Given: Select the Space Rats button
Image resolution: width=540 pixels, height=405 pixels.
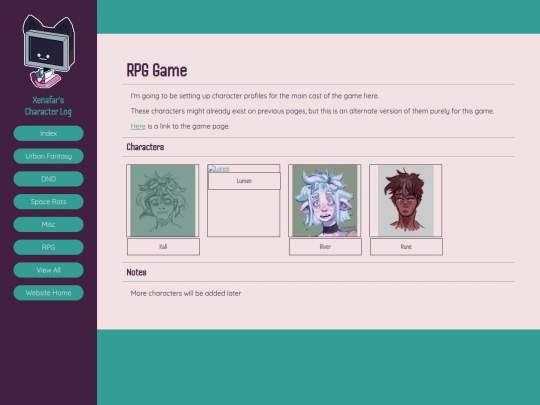Looking at the screenshot, I should pos(49,201).
